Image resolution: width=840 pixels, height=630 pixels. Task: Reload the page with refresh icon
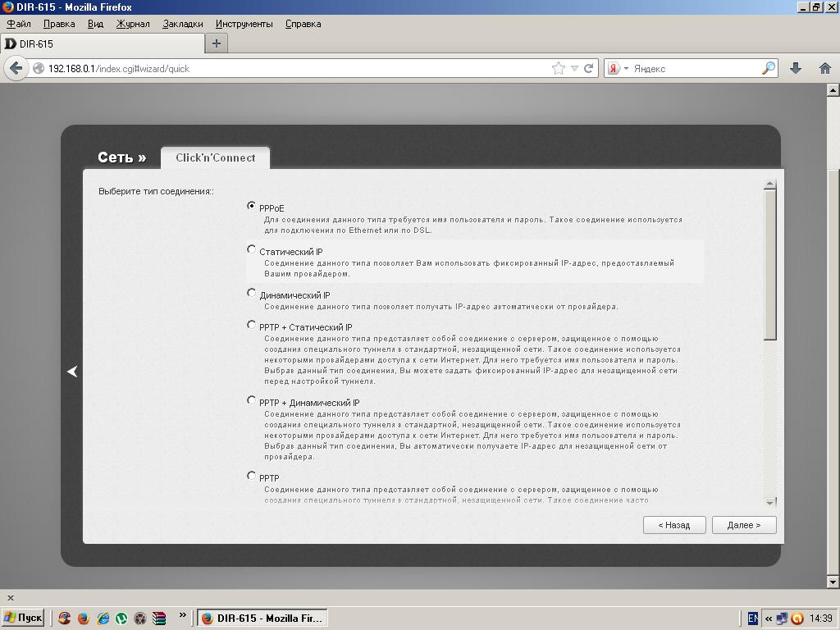click(589, 69)
